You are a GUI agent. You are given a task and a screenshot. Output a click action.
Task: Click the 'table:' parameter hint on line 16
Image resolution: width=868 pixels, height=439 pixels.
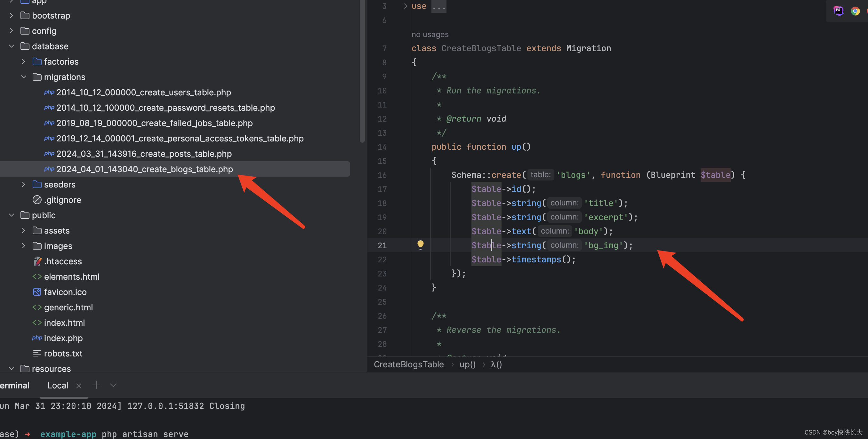tap(540, 174)
